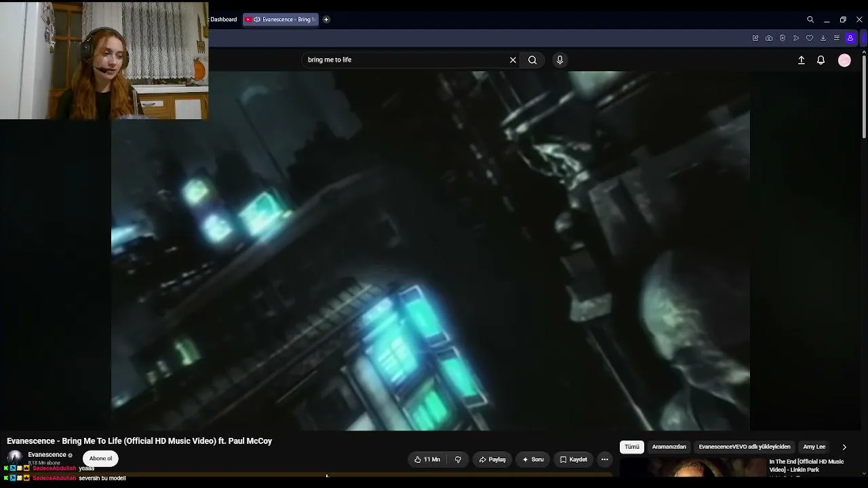Select the Tümü filter chip

click(x=632, y=447)
